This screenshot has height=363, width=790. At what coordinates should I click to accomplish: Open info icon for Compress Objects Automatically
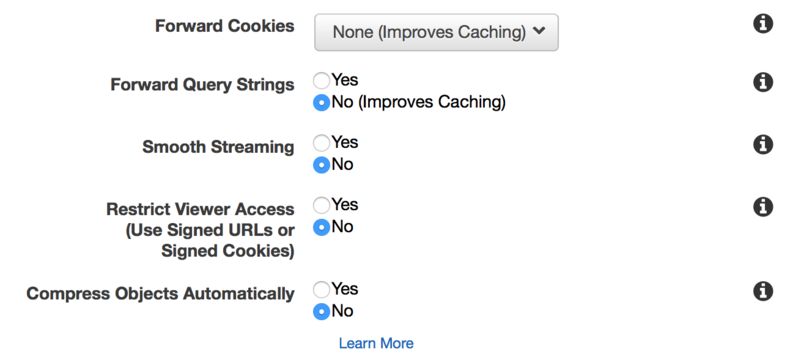pyautogui.click(x=763, y=291)
